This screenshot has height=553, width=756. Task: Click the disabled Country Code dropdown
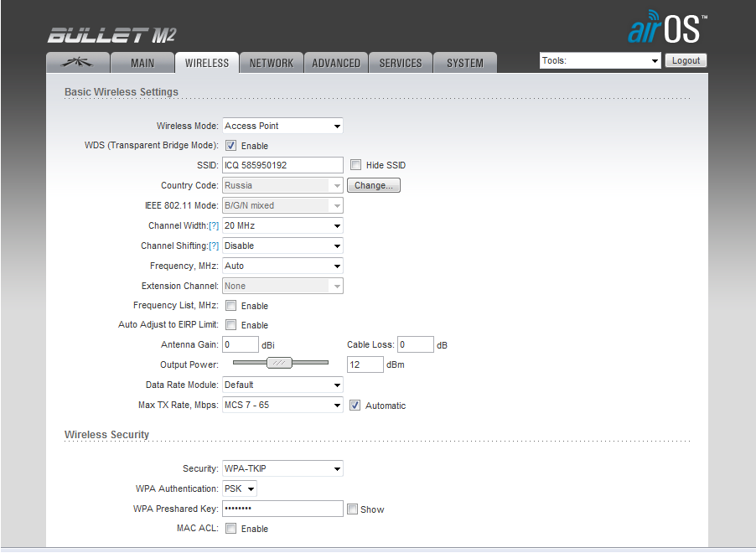coord(282,186)
